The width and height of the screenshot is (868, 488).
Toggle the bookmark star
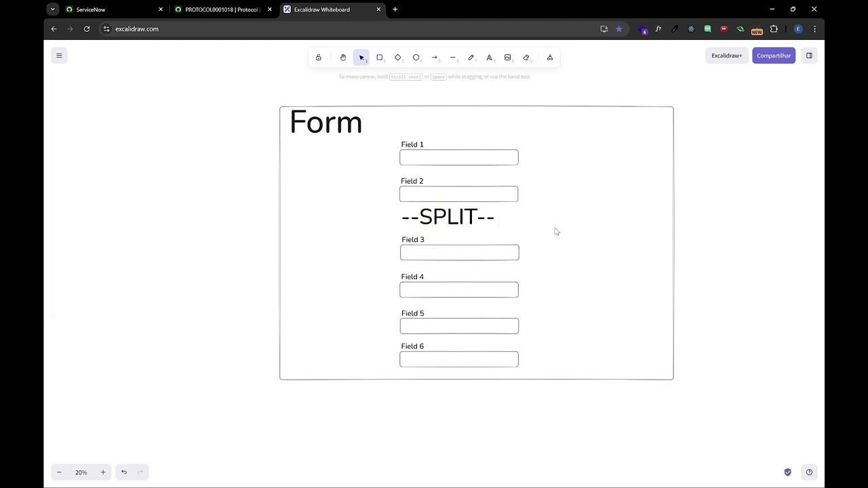tap(619, 29)
